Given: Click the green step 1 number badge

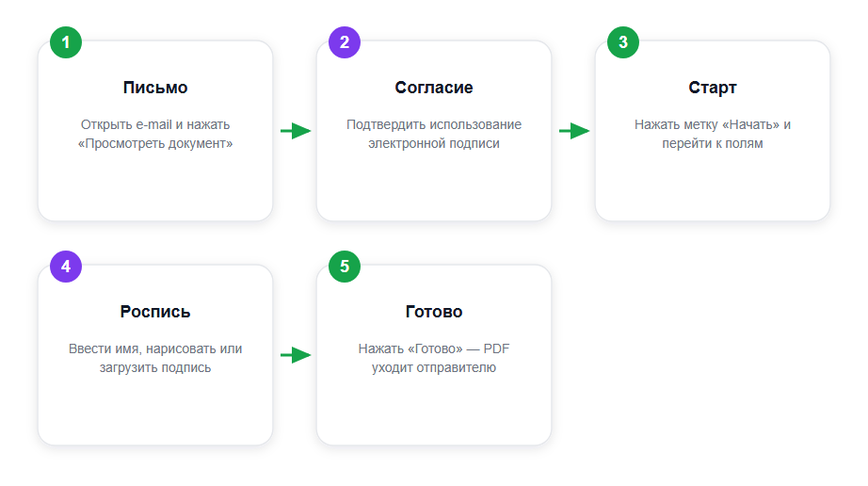Looking at the screenshot, I should [x=66, y=42].
